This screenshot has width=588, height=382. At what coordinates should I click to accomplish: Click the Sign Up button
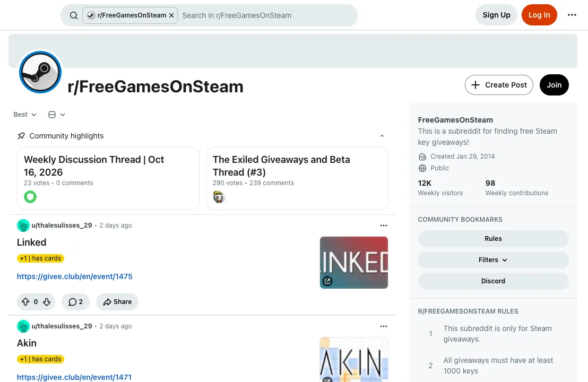pyautogui.click(x=496, y=15)
